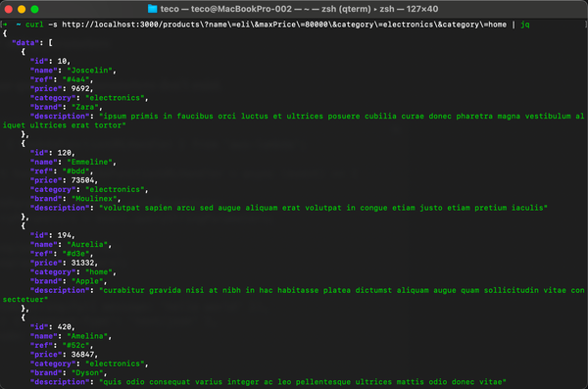
Task: Click the jq command after the pipe
Action: (x=525, y=24)
